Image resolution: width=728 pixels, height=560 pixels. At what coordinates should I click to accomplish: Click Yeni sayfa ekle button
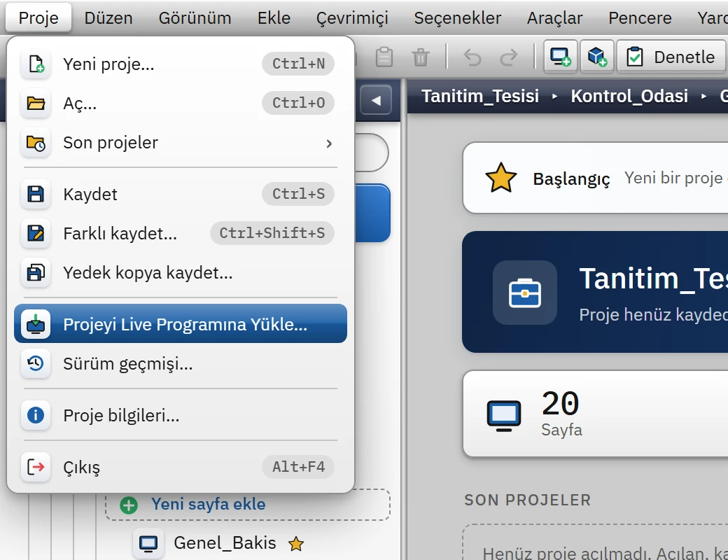(248, 504)
